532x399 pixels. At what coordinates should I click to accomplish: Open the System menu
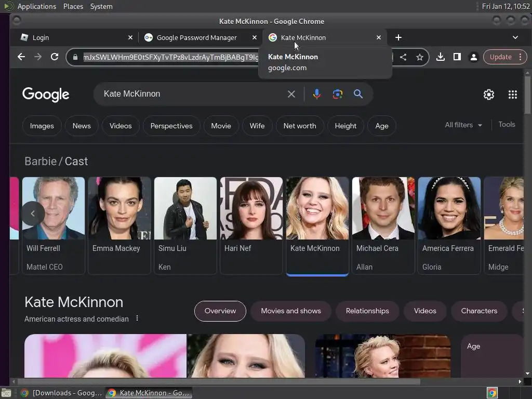click(x=101, y=6)
